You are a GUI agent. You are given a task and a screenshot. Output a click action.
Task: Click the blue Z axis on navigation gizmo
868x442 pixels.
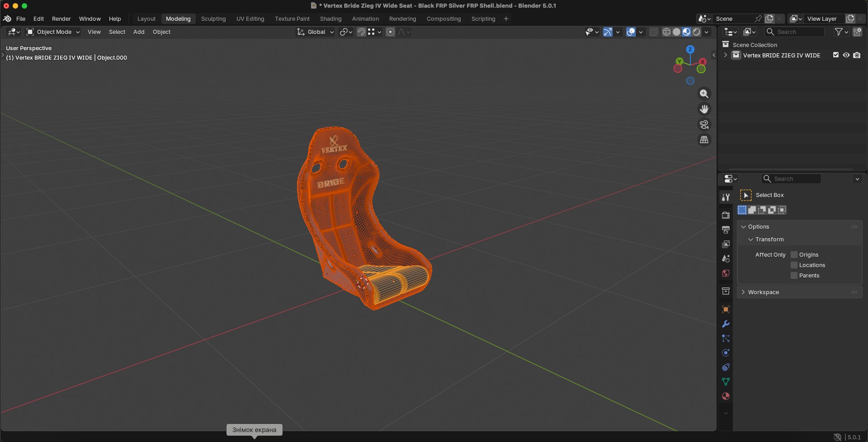690,49
